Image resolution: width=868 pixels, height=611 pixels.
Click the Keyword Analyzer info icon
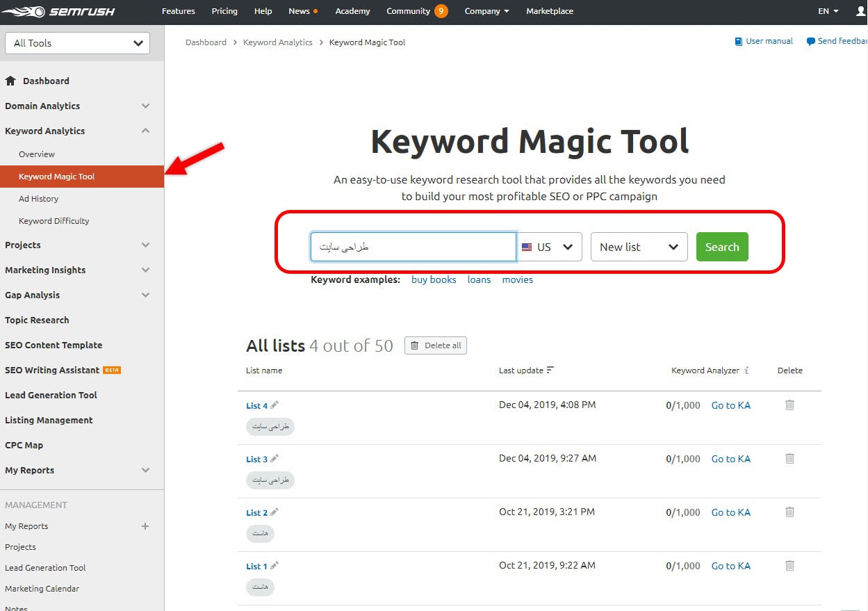coord(747,370)
